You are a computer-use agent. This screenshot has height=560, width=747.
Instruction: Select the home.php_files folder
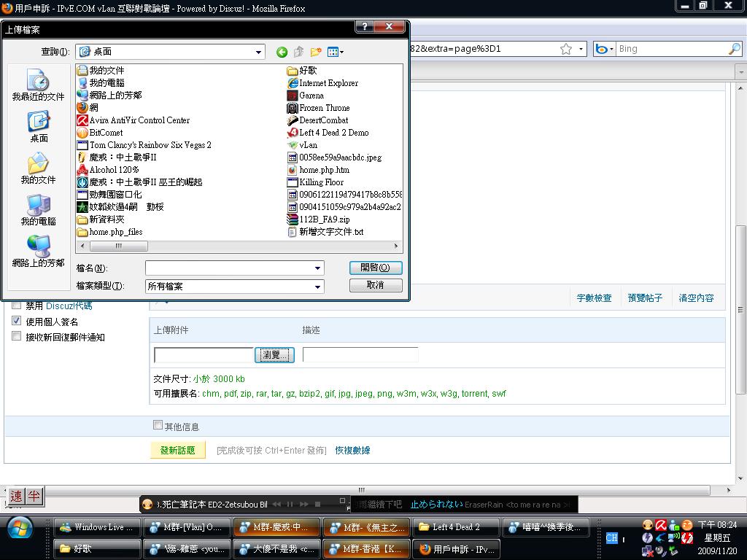tap(110, 231)
